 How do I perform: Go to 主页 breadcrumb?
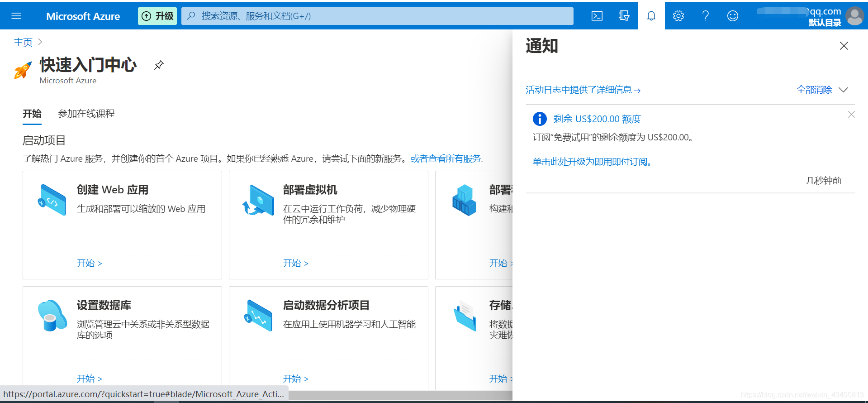point(23,42)
